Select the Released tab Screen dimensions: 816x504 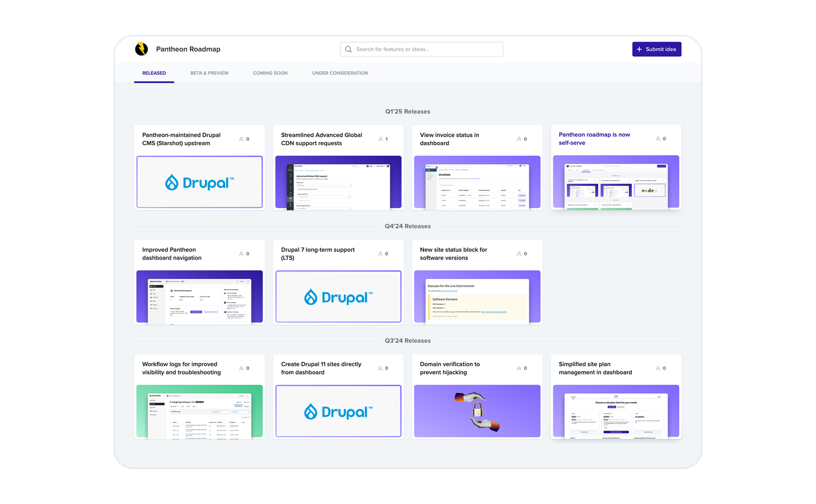(154, 73)
